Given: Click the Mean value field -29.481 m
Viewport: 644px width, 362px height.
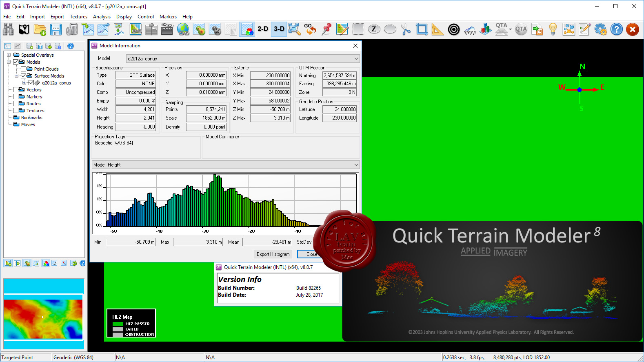Looking at the screenshot, I should [x=267, y=242].
